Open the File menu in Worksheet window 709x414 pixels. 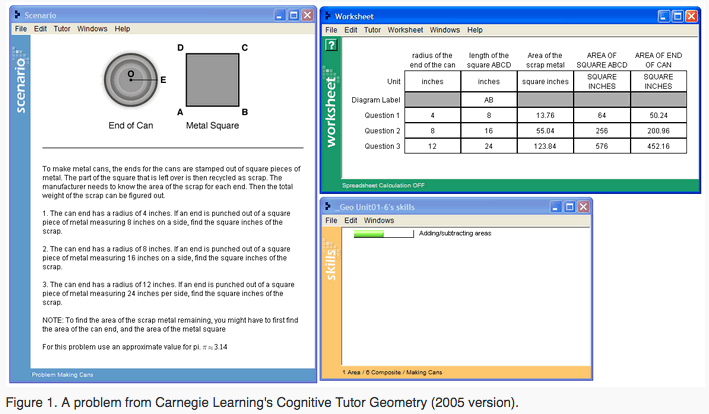coord(331,30)
